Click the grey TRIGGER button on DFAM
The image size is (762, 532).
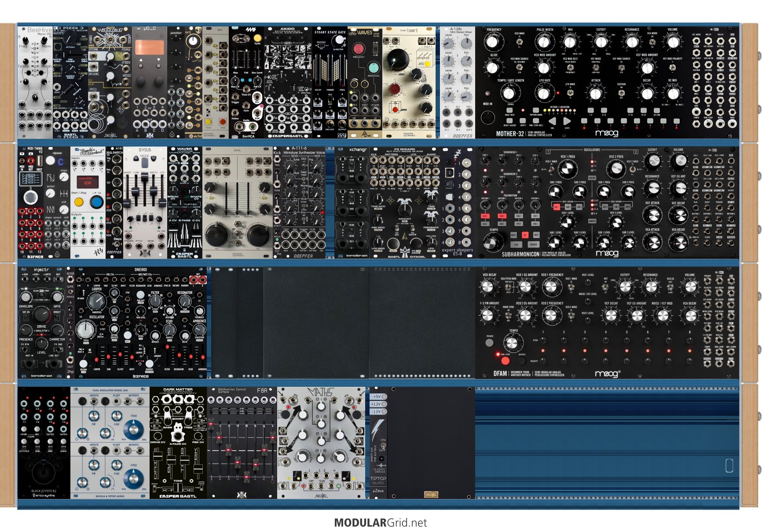coord(489,342)
